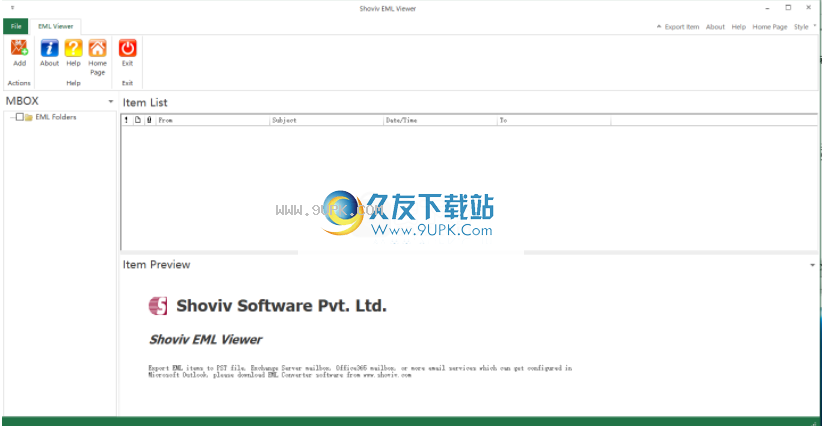Click the attachment paperclip column header
Image resolution: width=823 pixels, height=426 pixels.
149,120
